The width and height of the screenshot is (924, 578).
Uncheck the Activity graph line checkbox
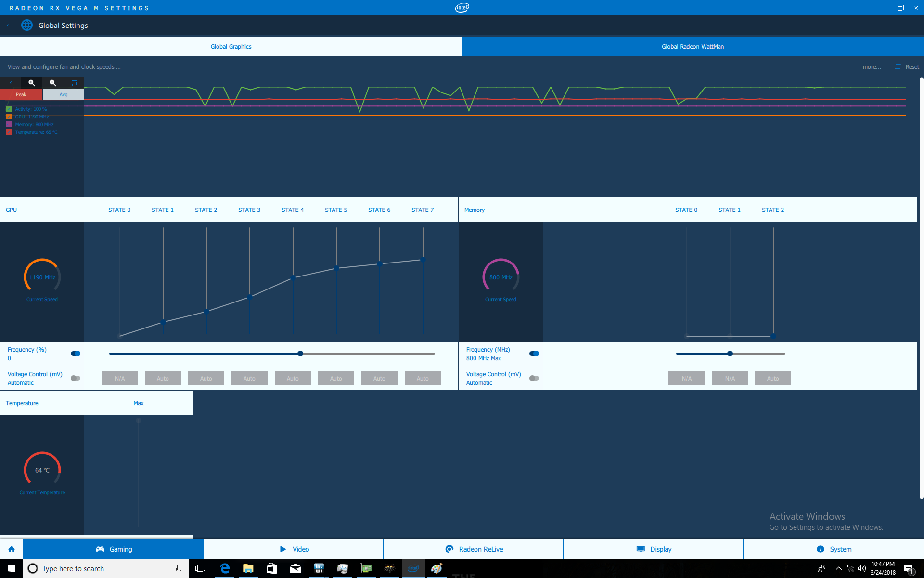pos(9,109)
